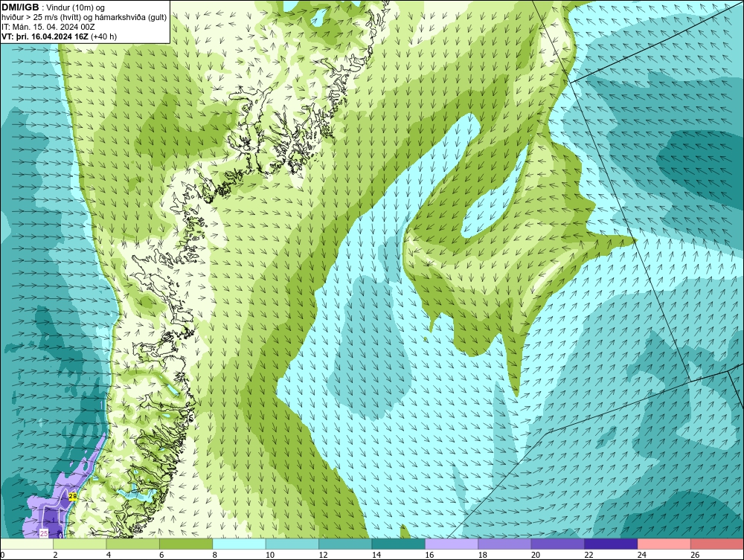Click the violet 20–22 m/s legend swatch
744x560 pixels.
coord(558,544)
